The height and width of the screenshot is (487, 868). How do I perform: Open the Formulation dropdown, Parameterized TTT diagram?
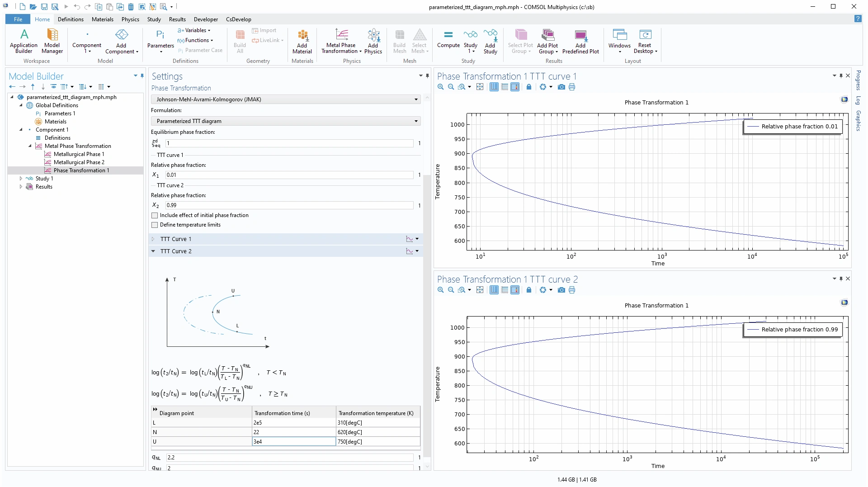coord(286,121)
